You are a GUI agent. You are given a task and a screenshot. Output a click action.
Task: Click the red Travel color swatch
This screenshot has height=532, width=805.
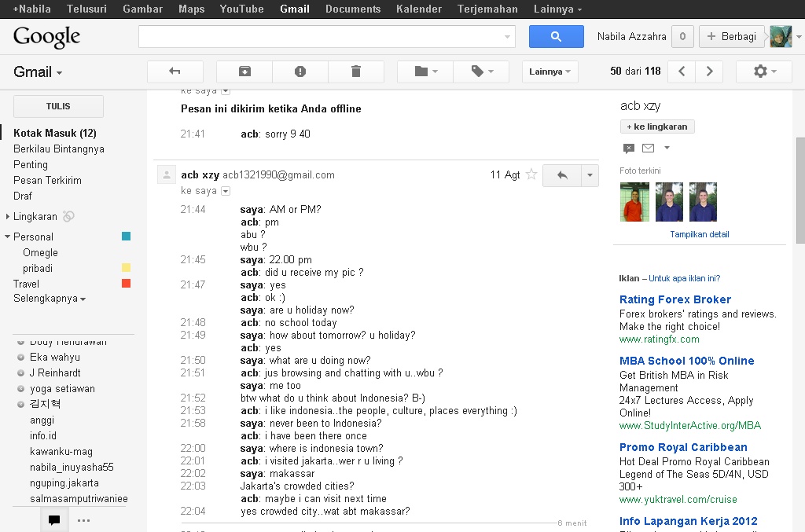click(127, 283)
